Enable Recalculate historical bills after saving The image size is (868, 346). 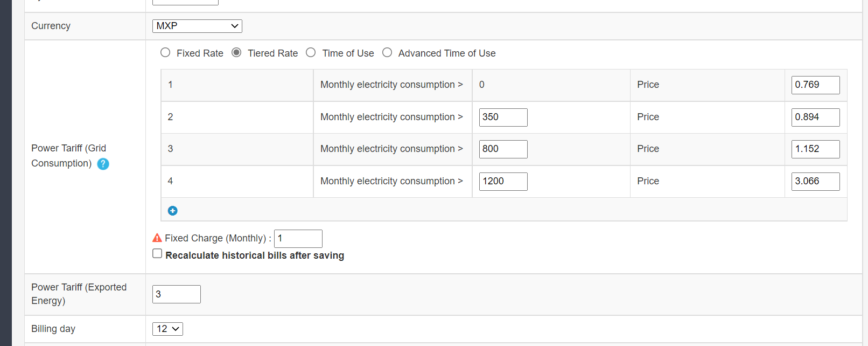(x=157, y=253)
